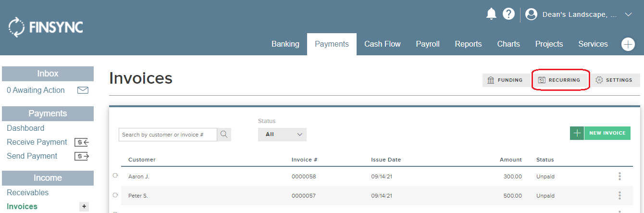This screenshot has height=213, width=644.
Task: Click Unpaid status in Peter S. row
Action: pyautogui.click(x=545, y=196)
